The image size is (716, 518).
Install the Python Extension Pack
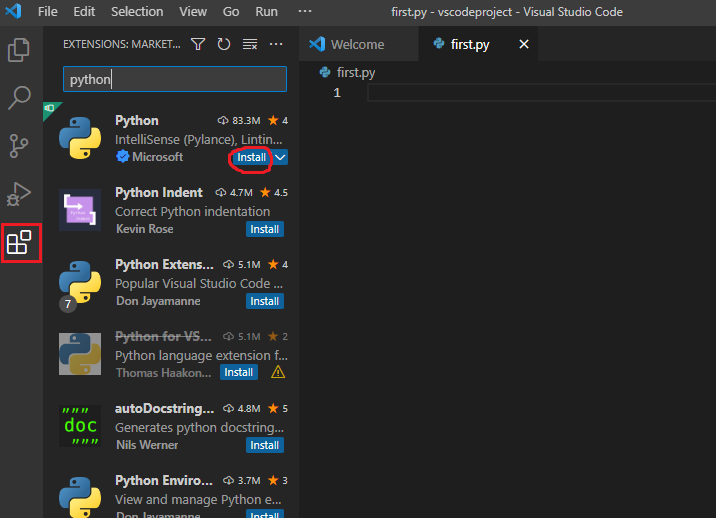265,301
